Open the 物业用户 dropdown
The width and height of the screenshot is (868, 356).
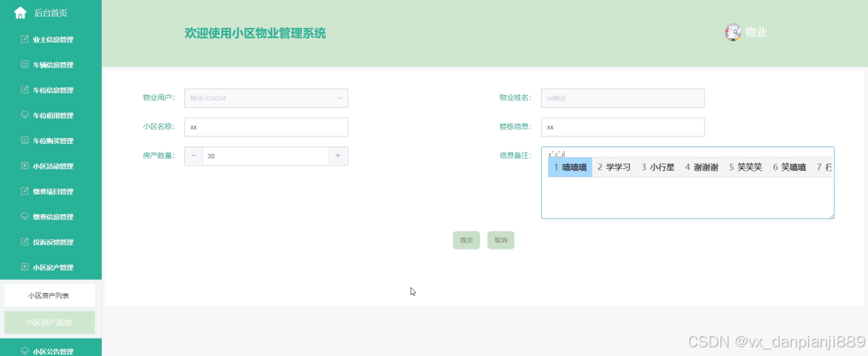coord(266,98)
